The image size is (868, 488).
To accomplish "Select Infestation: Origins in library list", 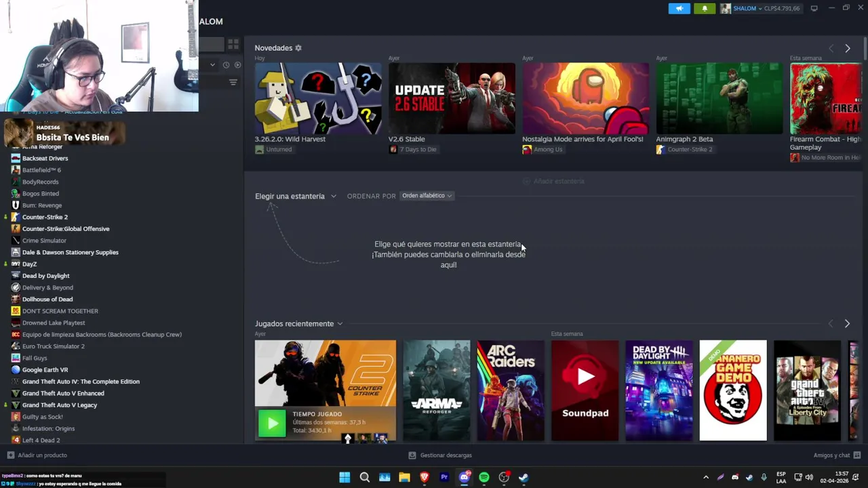I will point(48,428).
